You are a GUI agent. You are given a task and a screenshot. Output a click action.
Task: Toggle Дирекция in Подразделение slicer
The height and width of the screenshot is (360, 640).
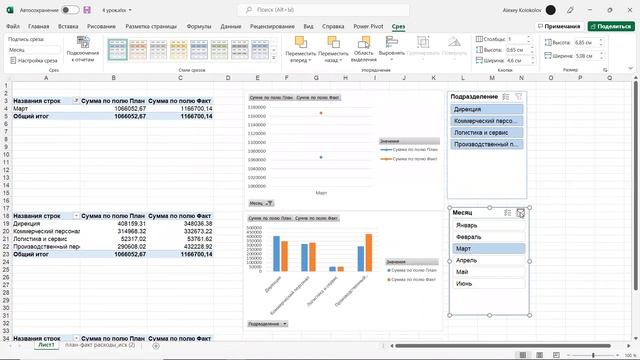[x=487, y=109]
